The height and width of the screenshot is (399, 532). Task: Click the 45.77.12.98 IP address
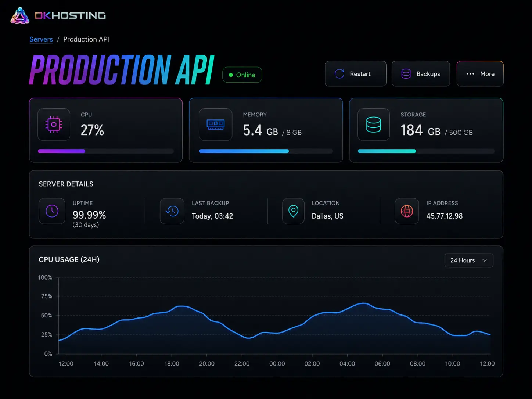444,216
